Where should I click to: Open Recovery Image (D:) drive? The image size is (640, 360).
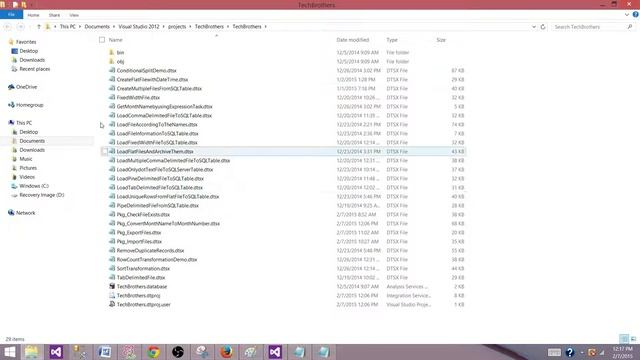tap(42, 195)
